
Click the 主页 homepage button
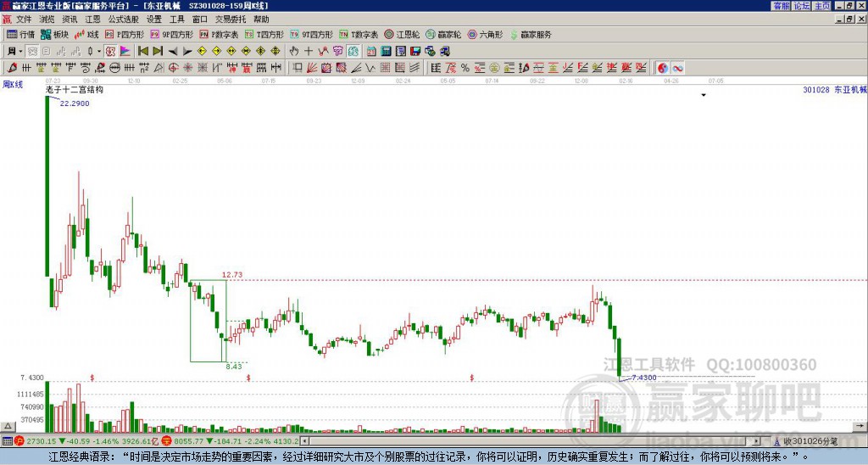coord(821,6)
